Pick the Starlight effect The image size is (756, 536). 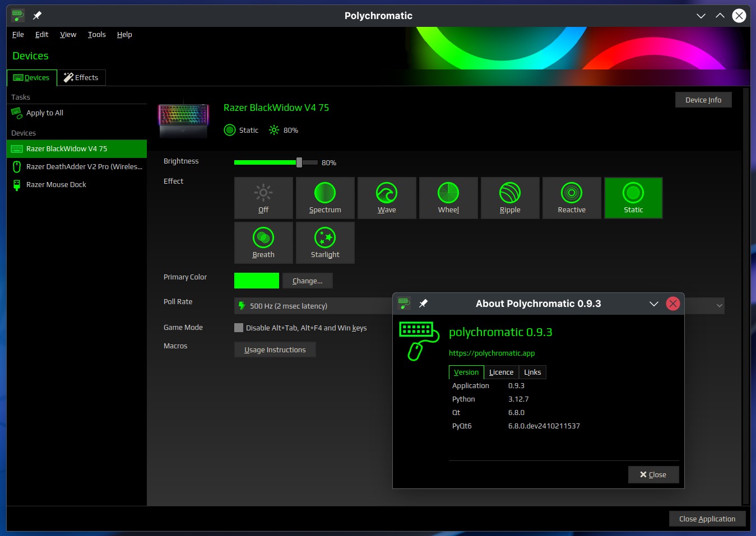pyautogui.click(x=325, y=243)
